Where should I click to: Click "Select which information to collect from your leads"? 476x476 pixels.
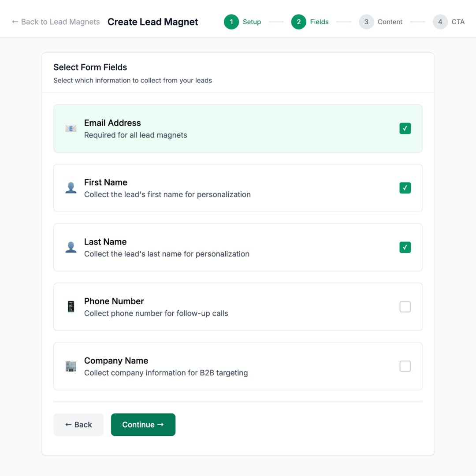pyautogui.click(x=133, y=81)
